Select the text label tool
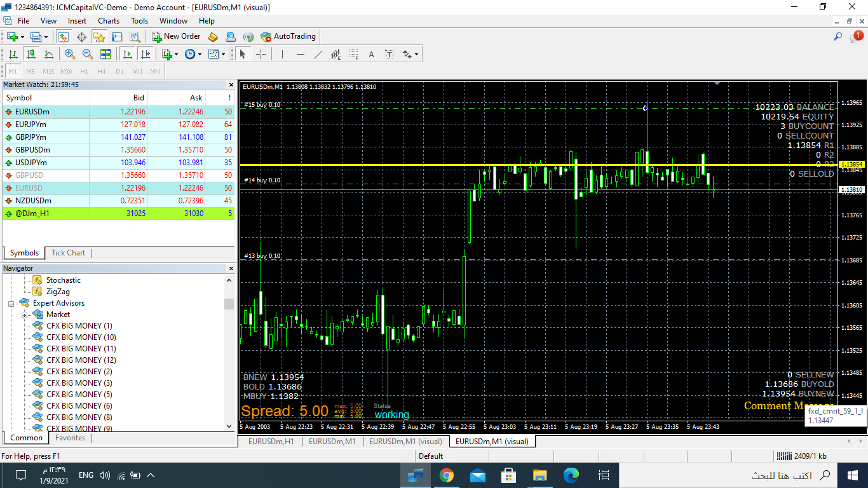The width and height of the screenshot is (868, 488). click(390, 54)
